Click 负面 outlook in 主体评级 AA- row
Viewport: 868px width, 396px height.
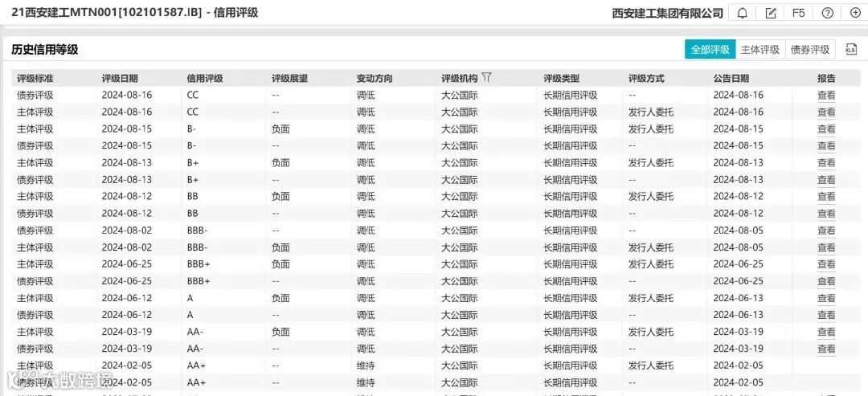[280, 332]
